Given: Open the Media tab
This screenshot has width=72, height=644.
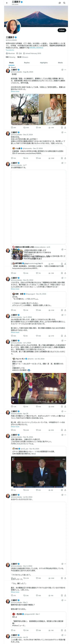Looking at the screenshot, I should tap(60, 63).
